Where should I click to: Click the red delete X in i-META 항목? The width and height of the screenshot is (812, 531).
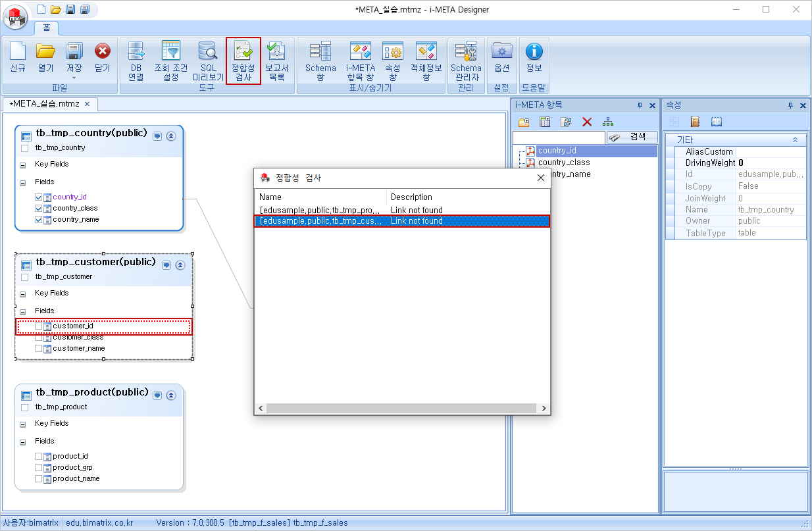pos(587,122)
